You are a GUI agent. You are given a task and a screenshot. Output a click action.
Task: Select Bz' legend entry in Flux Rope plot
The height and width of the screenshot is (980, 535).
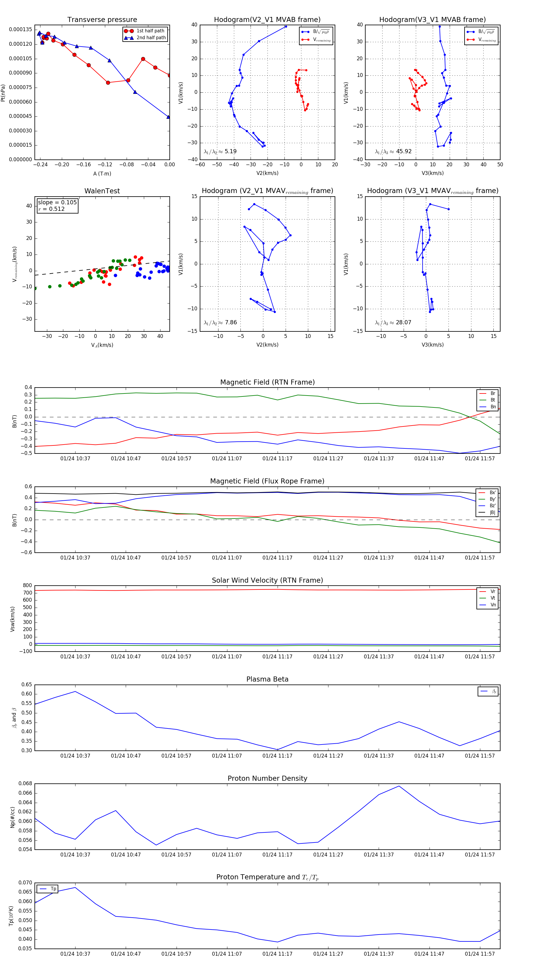[487, 506]
